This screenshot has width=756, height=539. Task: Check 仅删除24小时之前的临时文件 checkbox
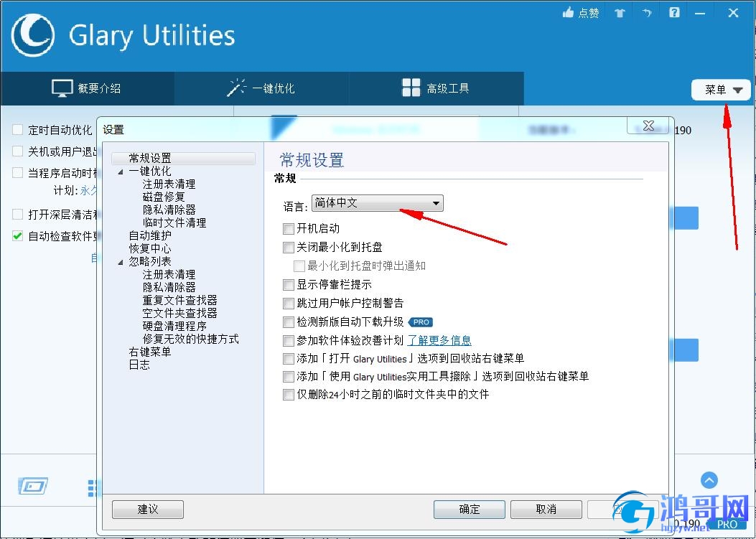289,395
